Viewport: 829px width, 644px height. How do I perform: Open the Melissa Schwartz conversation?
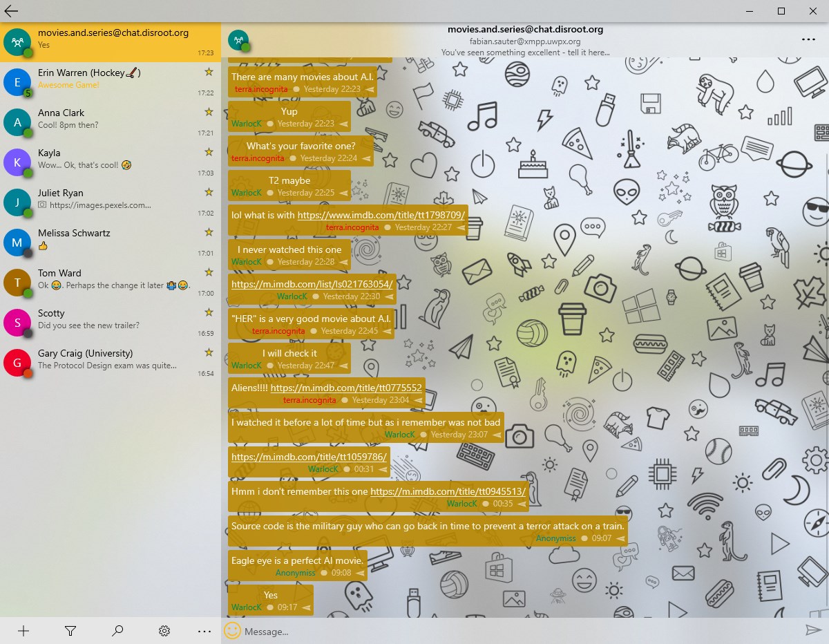pos(111,243)
